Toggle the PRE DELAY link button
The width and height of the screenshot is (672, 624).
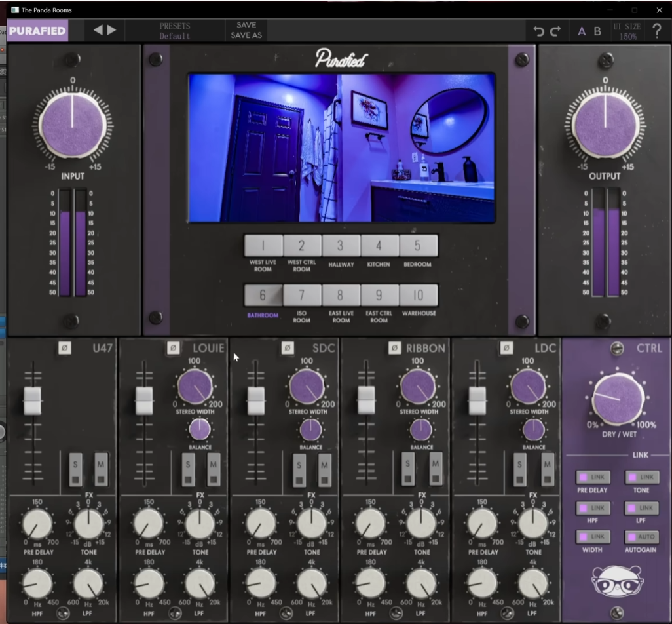[593, 477]
